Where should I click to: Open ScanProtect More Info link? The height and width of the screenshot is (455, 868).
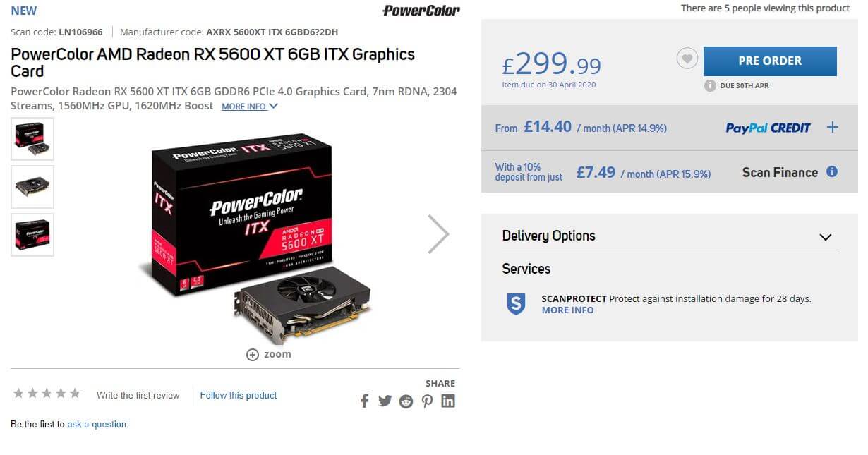point(567,310)
